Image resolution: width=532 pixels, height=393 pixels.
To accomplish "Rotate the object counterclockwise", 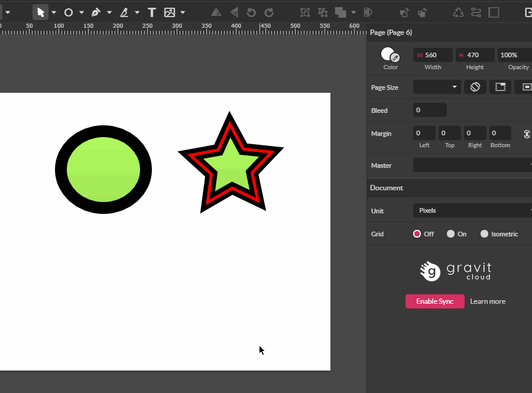I will [251, 12].
